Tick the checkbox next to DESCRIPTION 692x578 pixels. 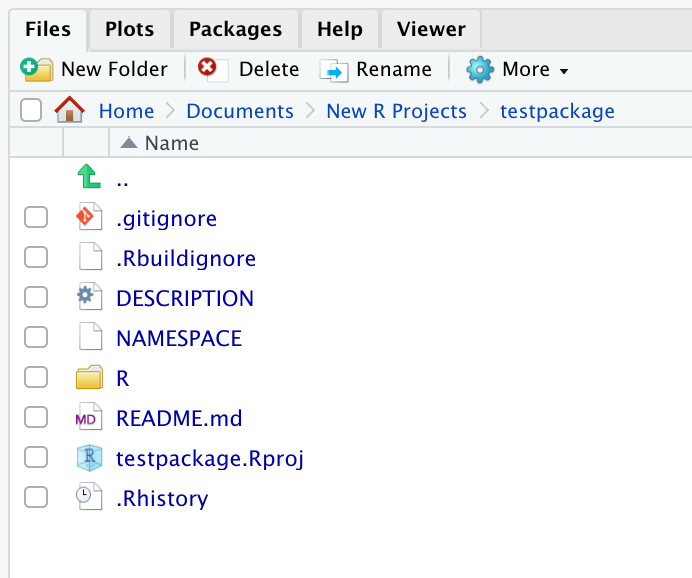coord(36,297)
